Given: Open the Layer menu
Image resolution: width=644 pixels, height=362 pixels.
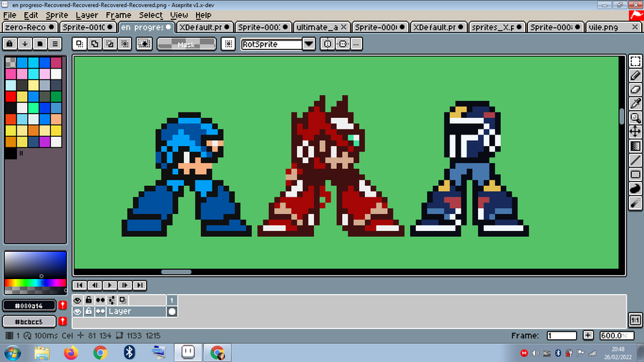Looking at the screenshot, I should click(x=87, y=15).
